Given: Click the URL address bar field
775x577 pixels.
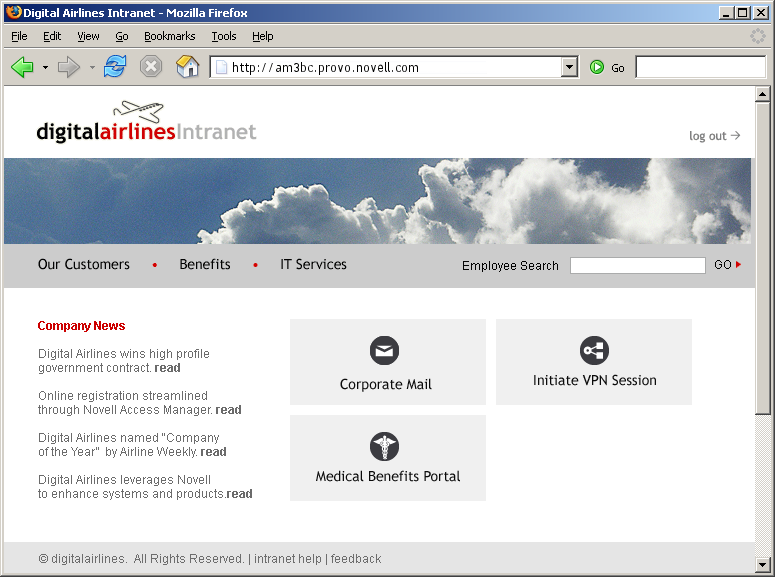Looking at the screenshot, I should coord(386,67).
